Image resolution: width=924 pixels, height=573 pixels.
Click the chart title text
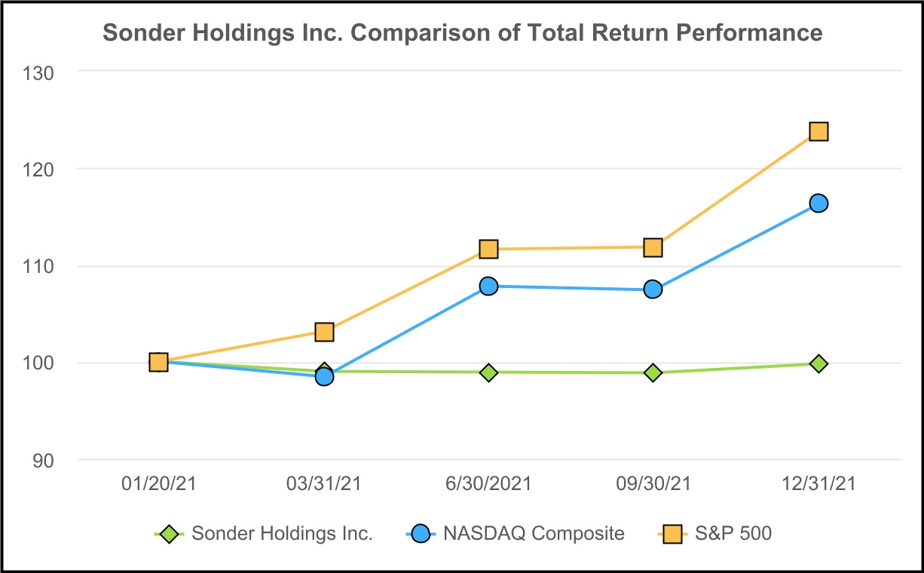pos(462,34)
